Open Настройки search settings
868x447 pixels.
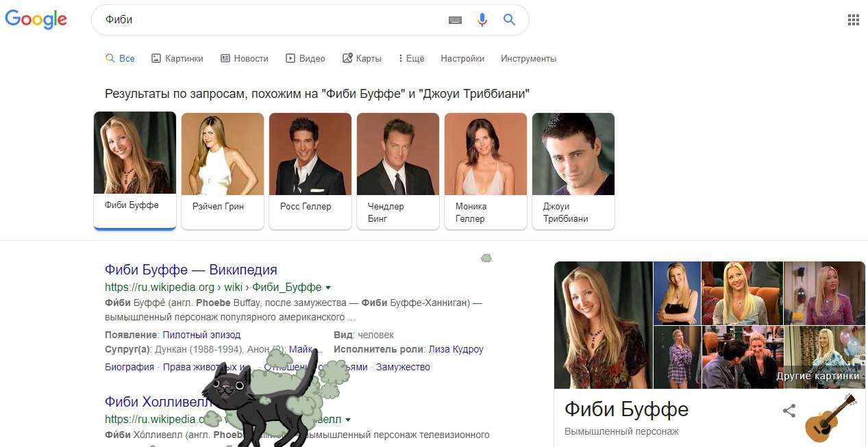[462, 59]
